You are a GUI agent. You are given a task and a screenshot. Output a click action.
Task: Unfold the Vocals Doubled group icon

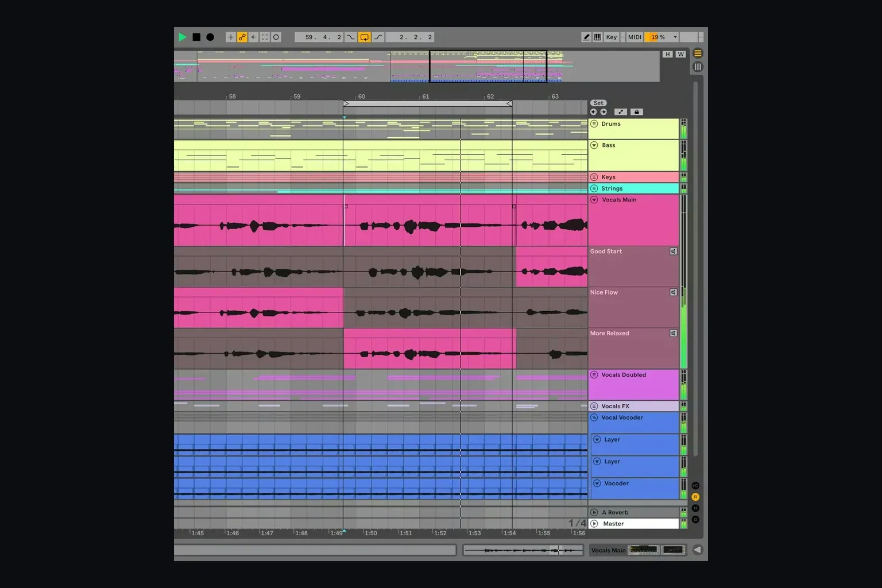[x=594, y=375]
